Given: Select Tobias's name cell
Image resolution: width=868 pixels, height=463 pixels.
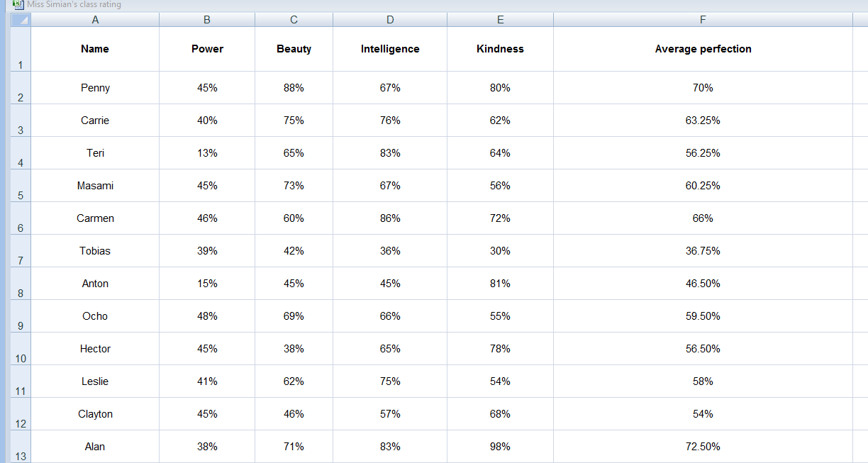Looking at the screenshot, I should pyautogui.click(x=94, y=250).
